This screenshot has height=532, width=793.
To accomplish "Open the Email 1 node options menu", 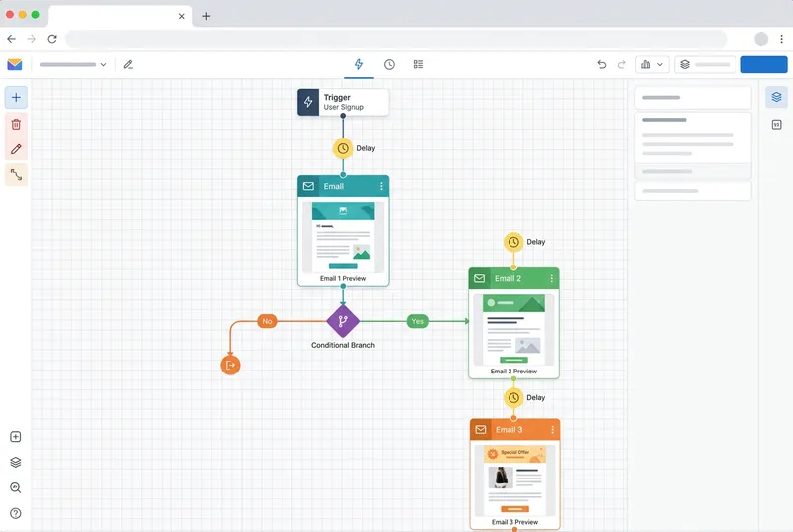I will (381, 186).
